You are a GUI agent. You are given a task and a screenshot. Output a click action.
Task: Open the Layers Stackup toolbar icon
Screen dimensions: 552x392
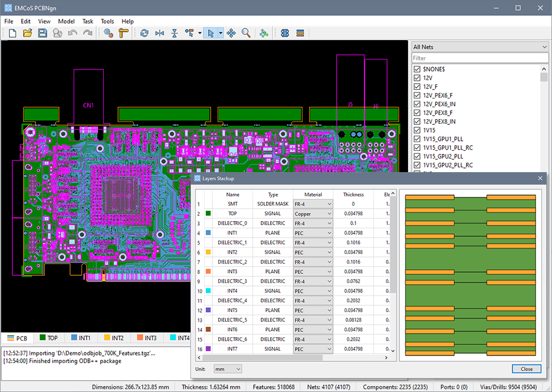coord(300,34)
